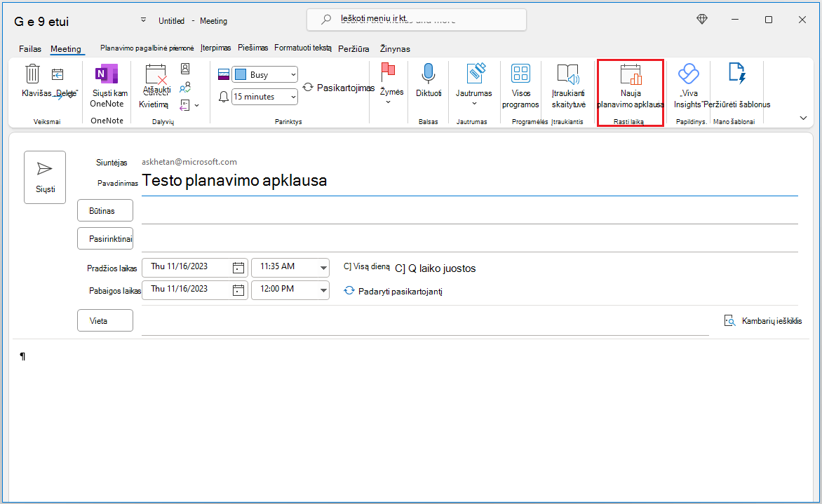Click in the Vieta location text field
This screenshot has height=504, width=822.
coord(425,321)
